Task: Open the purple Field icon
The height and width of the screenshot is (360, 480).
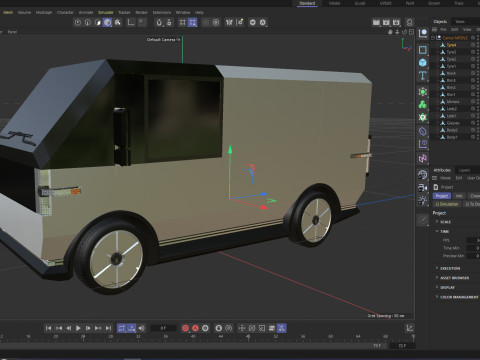Action: [423, 144]
